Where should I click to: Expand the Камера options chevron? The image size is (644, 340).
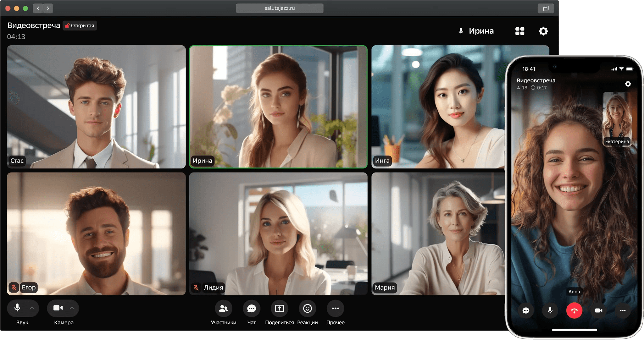point(72,308)
